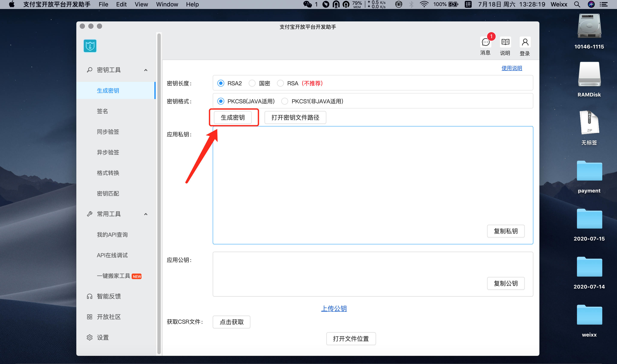The width and height of the screenshot is (617, 364).
Task: Click the 复制公钥 button
Action: click(x=506, y=283)
